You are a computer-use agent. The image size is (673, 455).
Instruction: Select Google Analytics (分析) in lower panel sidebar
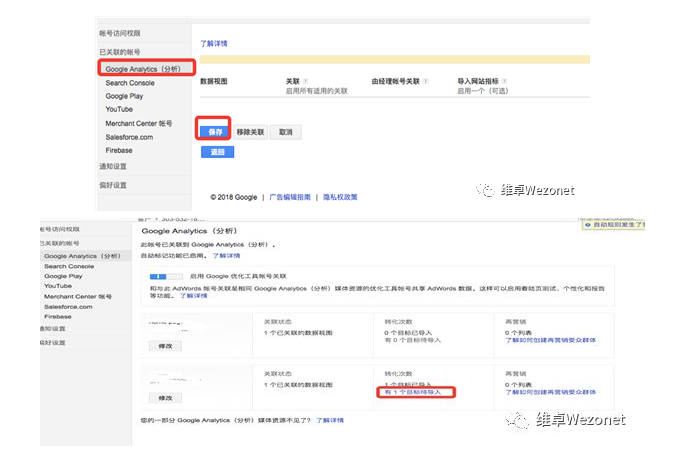click(x=82, y=256)
